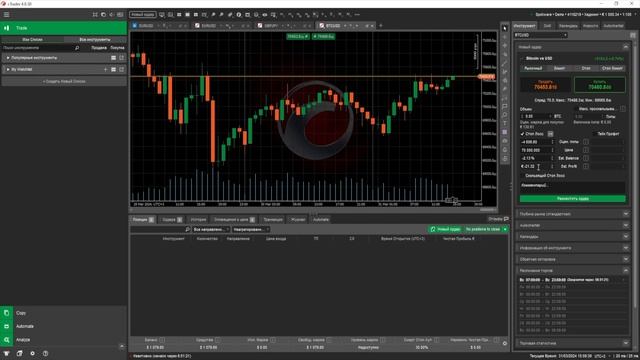The image size is (640, 360).
Task: Click the Create new watchlist button
Action: 64,81
